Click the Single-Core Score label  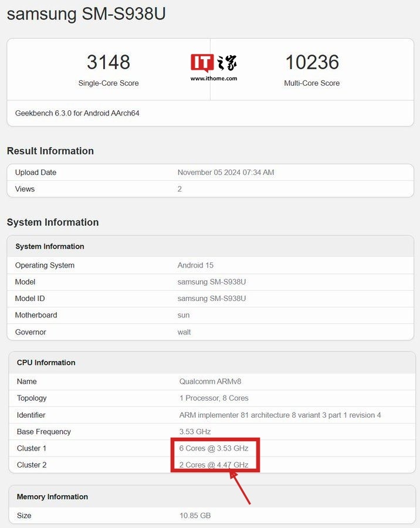109,83
